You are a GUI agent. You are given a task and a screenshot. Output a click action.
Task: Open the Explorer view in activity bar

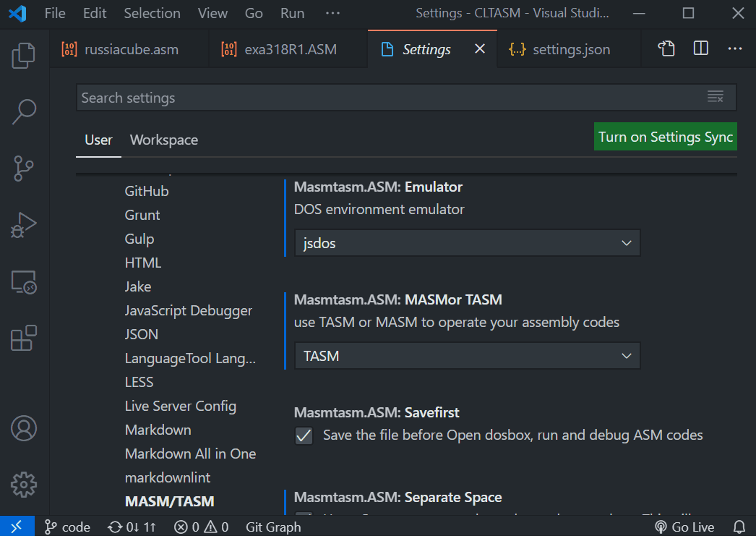pos(23,56)
